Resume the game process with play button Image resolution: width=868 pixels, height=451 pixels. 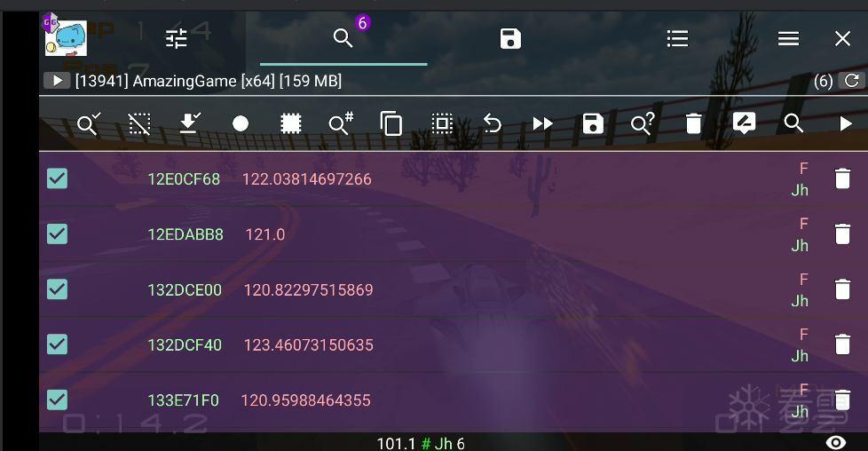point(57,81)
